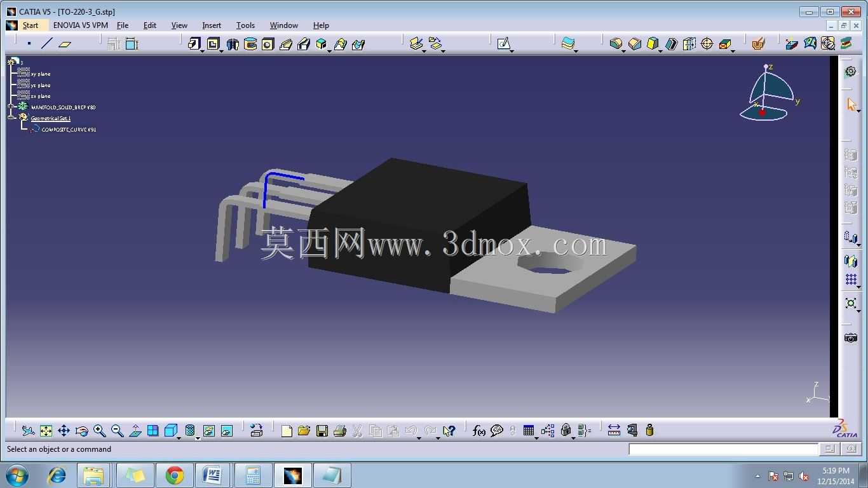Click the Zoom In magnifier
The width and height of the screenshot is (868, 488).
(x=99, y=431)
